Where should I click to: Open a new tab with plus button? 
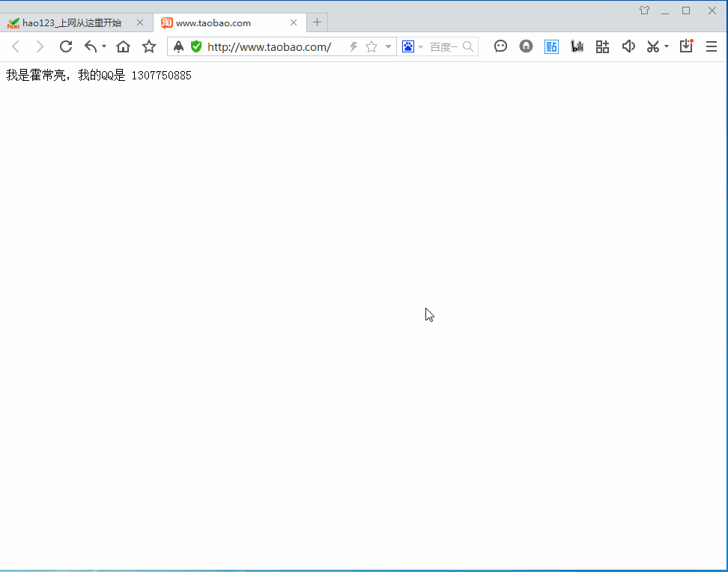[x=317, y=22]
